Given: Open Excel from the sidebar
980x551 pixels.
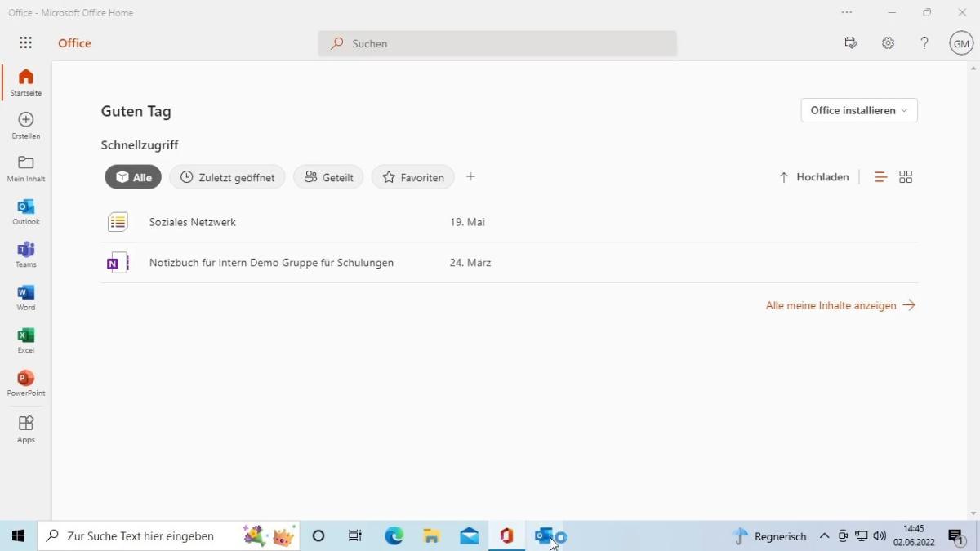Looking at the screenshot, I should [26, 340].
